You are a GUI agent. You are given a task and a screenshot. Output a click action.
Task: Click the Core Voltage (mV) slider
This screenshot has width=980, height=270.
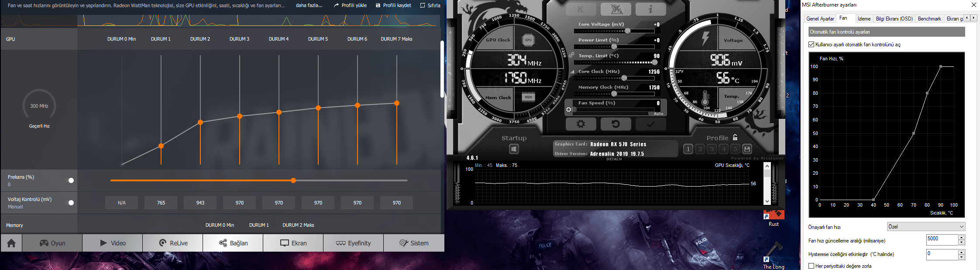(614, 31)
